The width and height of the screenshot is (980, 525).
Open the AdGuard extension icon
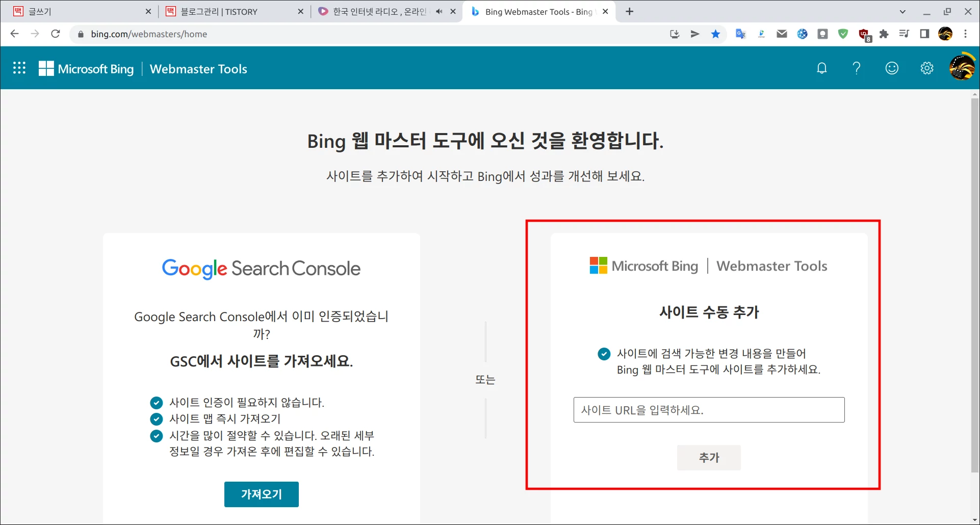pyautogui.click(x=843, y=34)
